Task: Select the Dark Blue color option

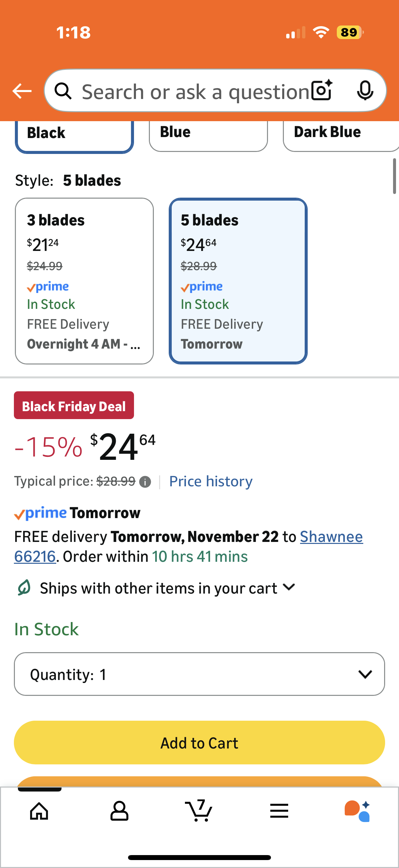Action: [x=340, y=133]
